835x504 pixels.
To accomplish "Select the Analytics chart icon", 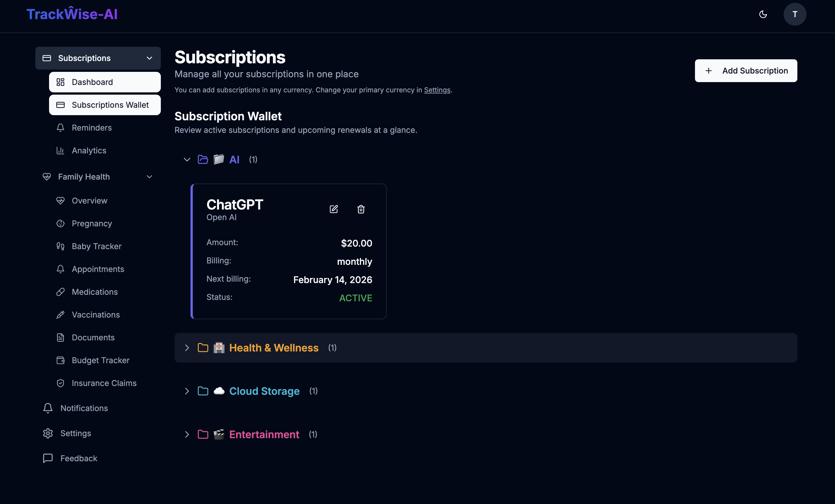I will [61, 151].
